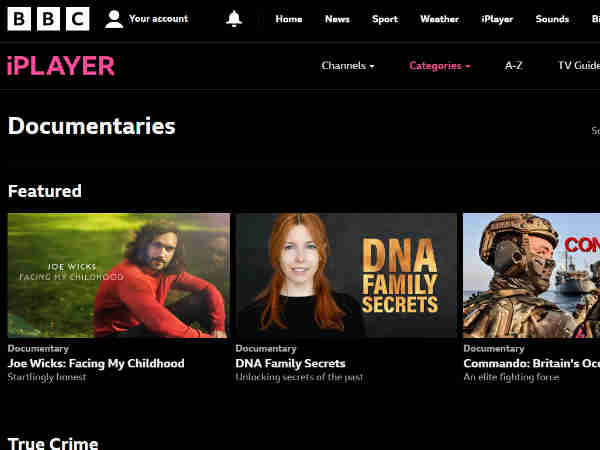Screen dimensions: 600x450
Task: Open the DNA Family Secrets thumbnail image
Action: tap(346, 276)
